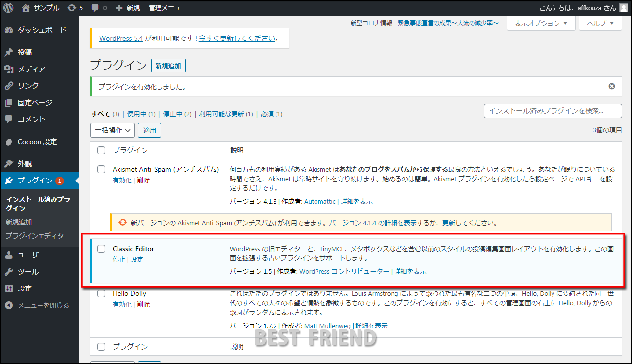
Task: Show Classic Editor details via 詳細を表示
Action: [410, 272]
